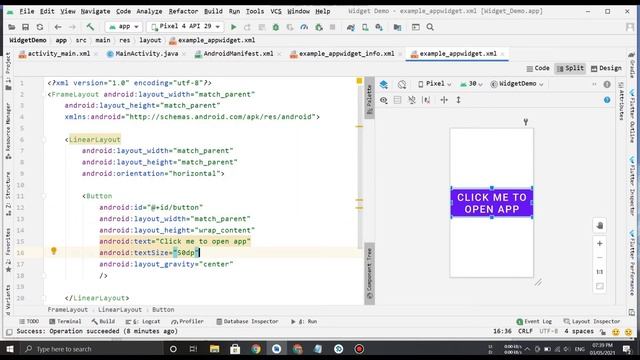Open the Database Inspector tool window
Viewport: 640px width, 360px height.
coord(247,322)
